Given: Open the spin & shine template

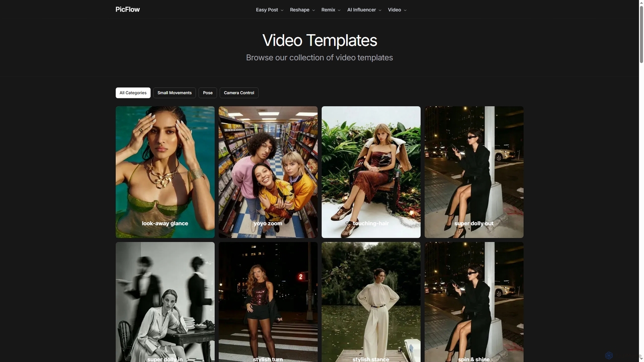Looking at the screenshot, I should (474, 302).
